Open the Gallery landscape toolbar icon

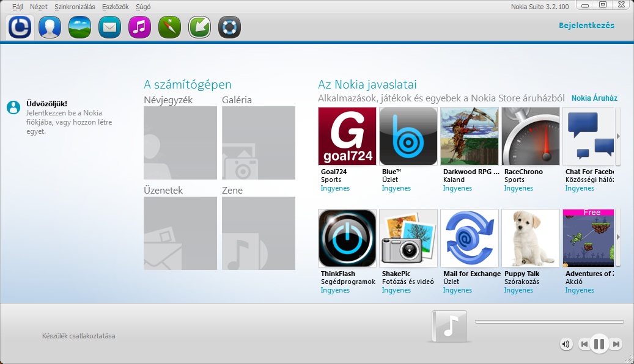(79, 27)
